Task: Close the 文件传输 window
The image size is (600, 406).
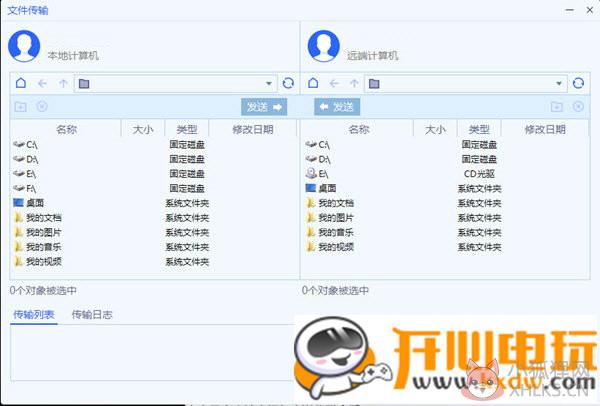Action: click(x=590, y=10)
